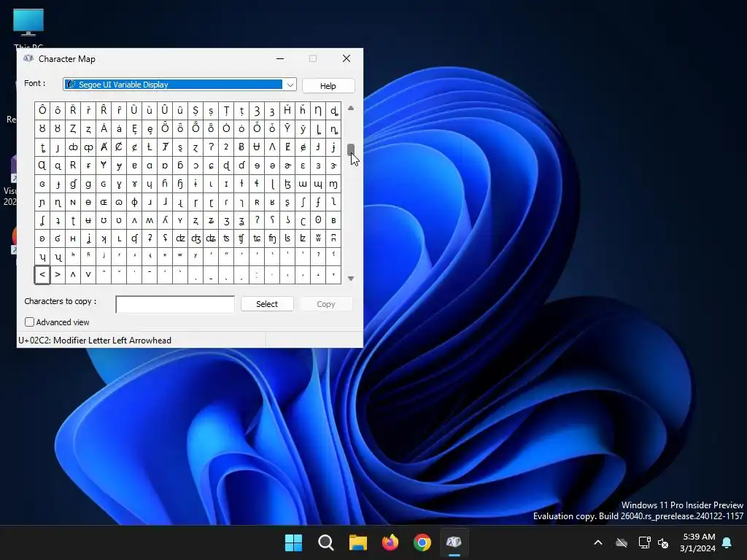Viewport: 747px width, 560px height.
Task: Launch File Explorer from the taskbar
Action: click(x=357, y=542)
